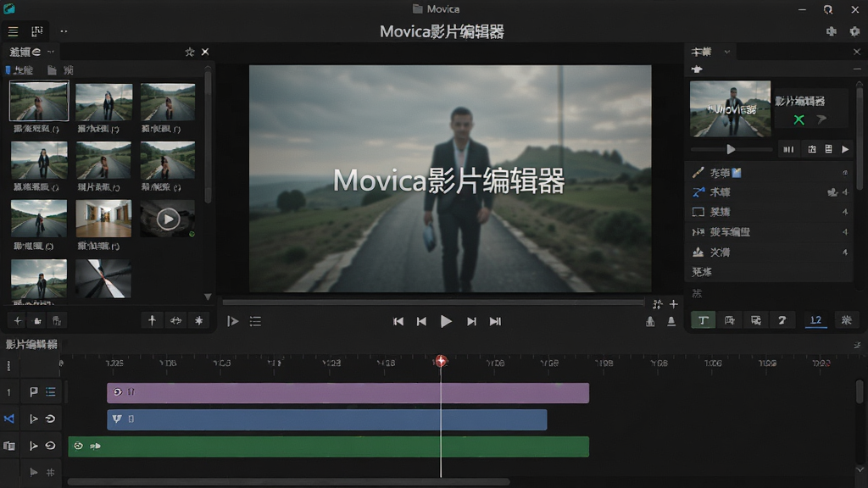This screenshot has height=488, width=868.
Task: Click the lock icon below the preview
Action: [x=650, y=321]
